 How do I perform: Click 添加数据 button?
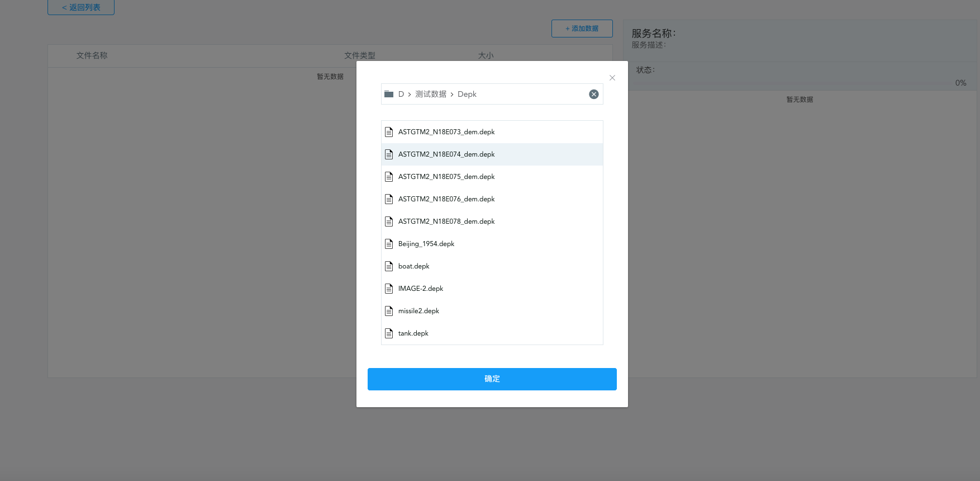[582, 29]
